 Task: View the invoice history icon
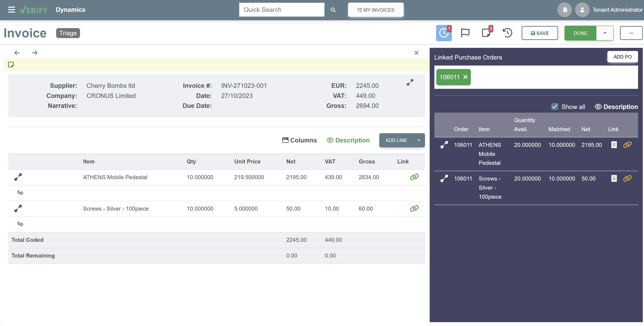click(x=507, y=33)
